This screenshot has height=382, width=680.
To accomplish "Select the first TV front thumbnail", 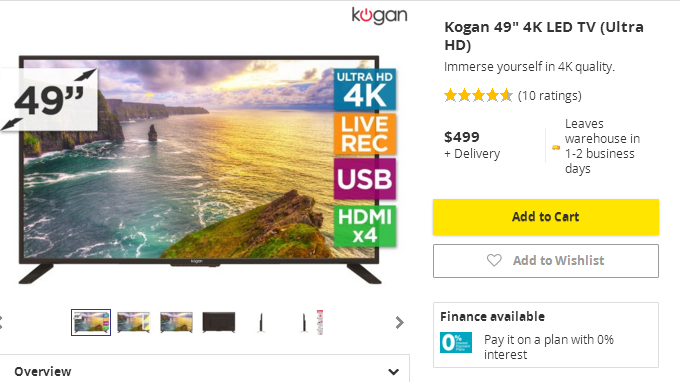I will click(x=91, y=322).
